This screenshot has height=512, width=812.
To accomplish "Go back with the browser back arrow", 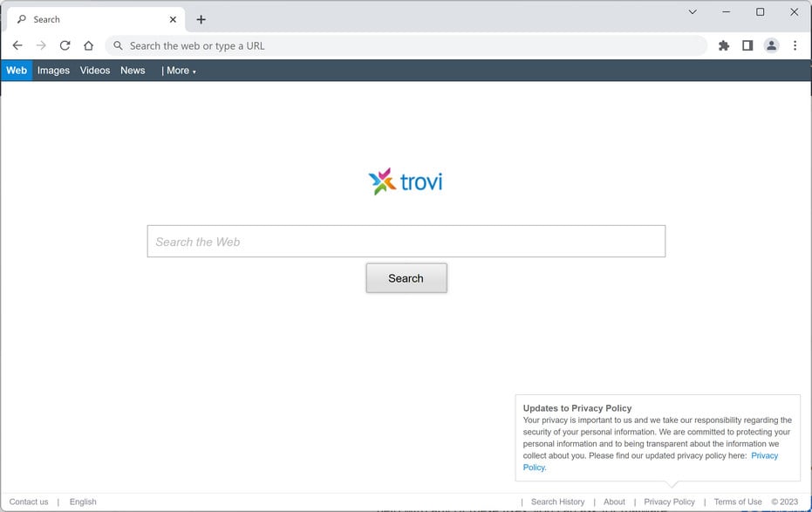I will pyautogui.click(x=17, y=45).
